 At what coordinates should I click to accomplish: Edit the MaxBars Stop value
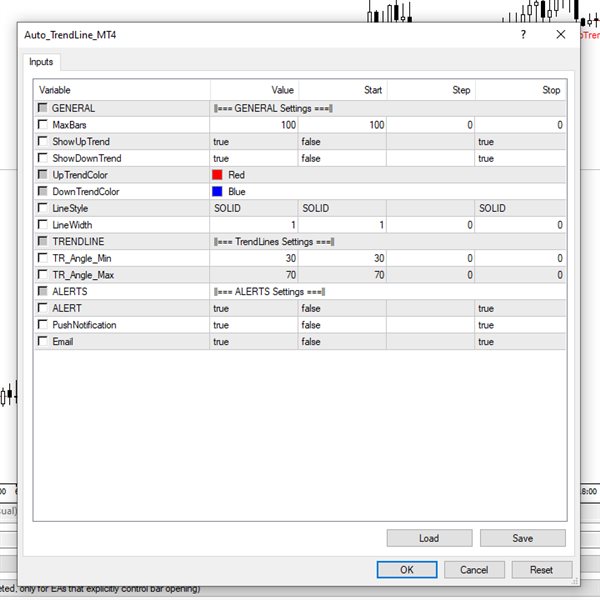(x=520, y=125)
